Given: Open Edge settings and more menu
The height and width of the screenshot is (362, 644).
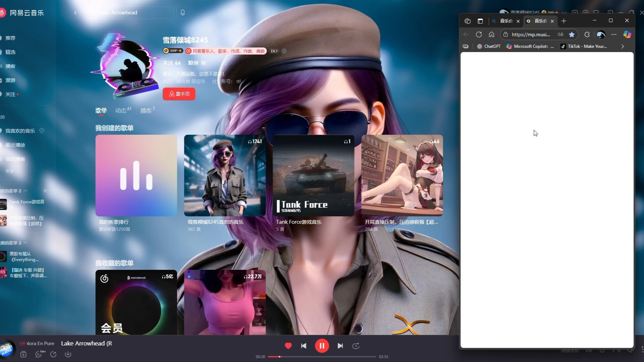Looking at the screenshot, I should tap(614, 34).
